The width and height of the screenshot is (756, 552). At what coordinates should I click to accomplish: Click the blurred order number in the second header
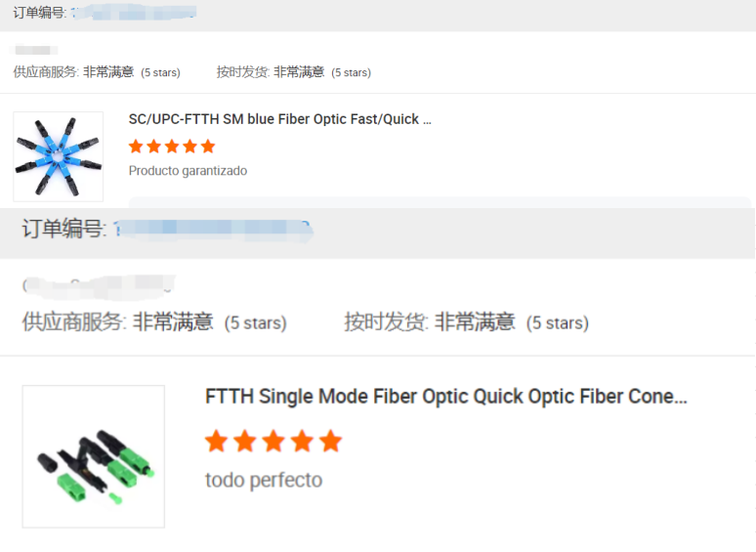(x=212, y=230)
